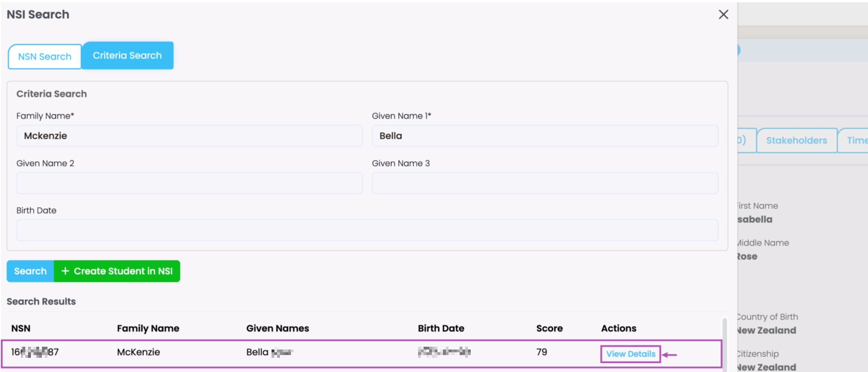Click the Birth Date column header in results

coord(441,328)
